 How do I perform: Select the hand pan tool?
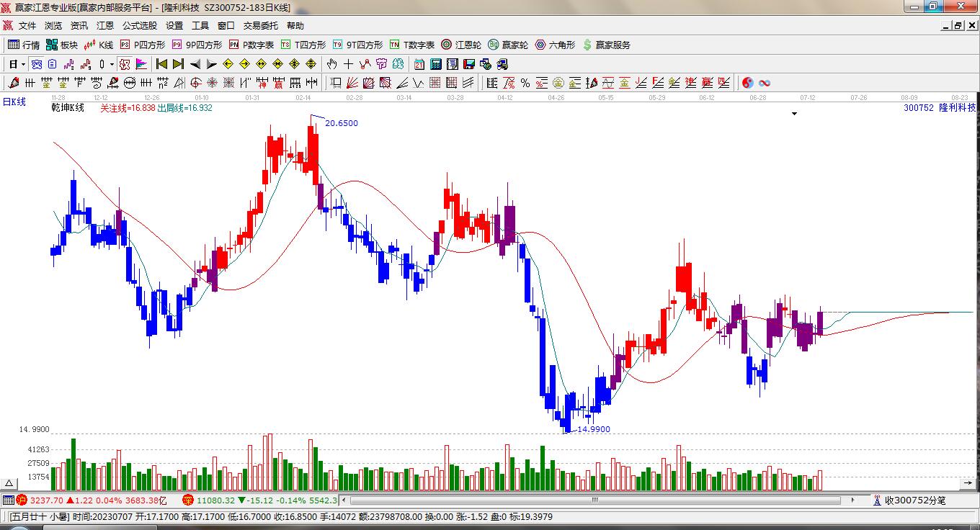pos(331,64)
